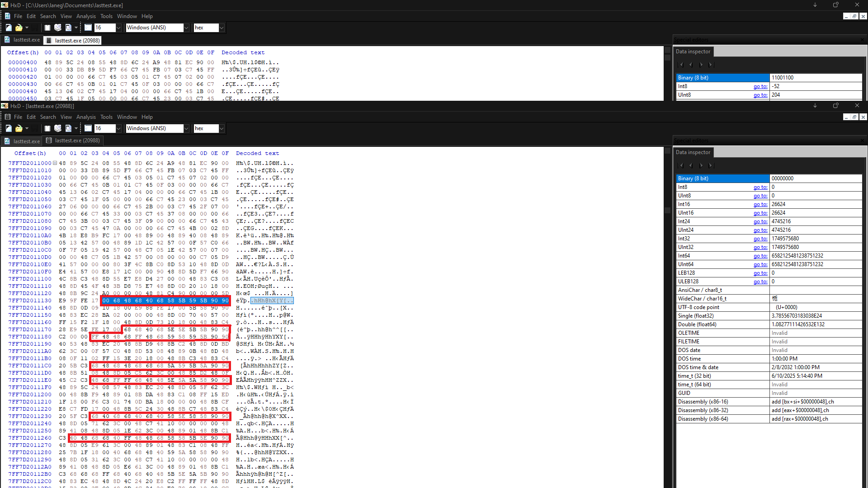
Task: Click the Open File icon in toolbar
Action: pyautogui.click(x=19, y=28)
